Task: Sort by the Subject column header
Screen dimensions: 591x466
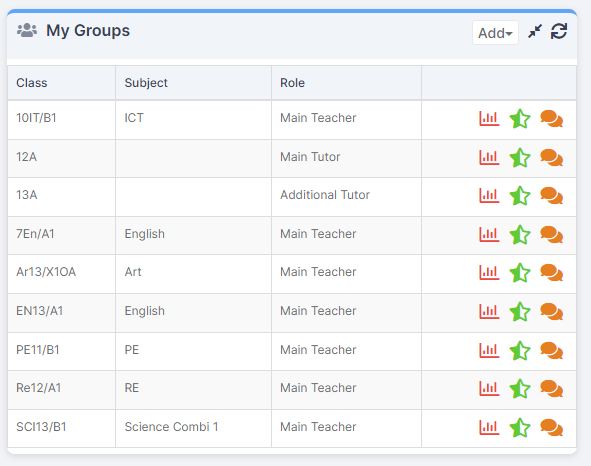Action: point(146,83)
